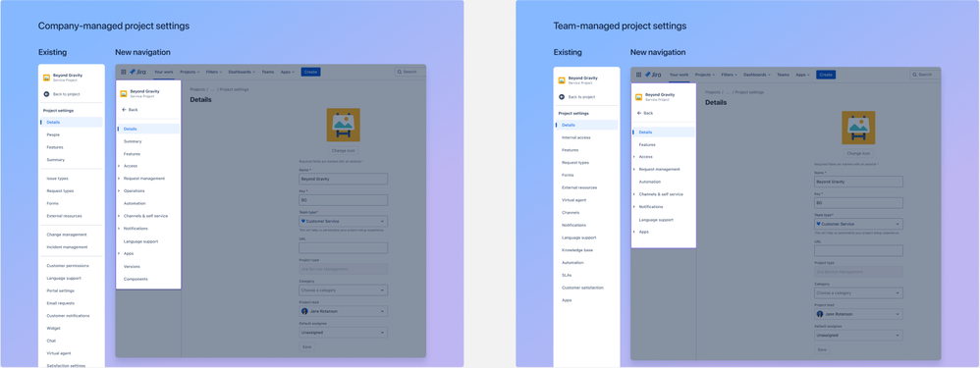Click URL field in company-managed Details

(343, 247)
